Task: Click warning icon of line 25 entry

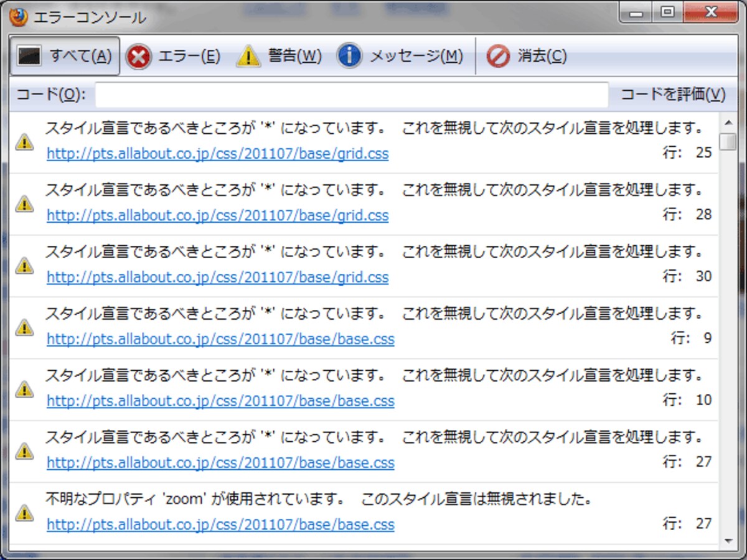Action: click(x=24, y=142)
